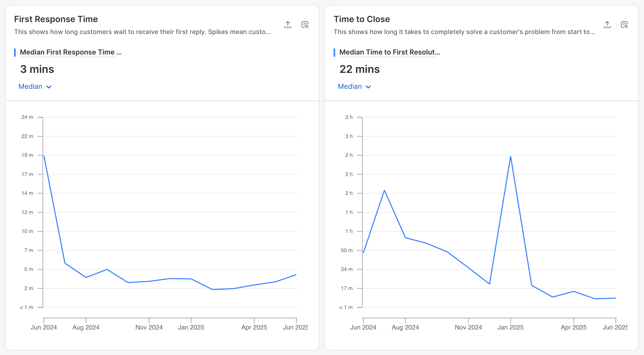Screen dimensions: 644x355
Task: Open explore data icon on Time to Close
Action: coord(624,25)
